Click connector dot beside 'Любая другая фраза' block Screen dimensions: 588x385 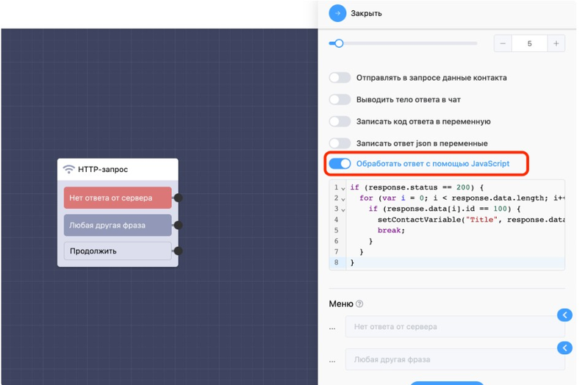(x=178, y=225)
